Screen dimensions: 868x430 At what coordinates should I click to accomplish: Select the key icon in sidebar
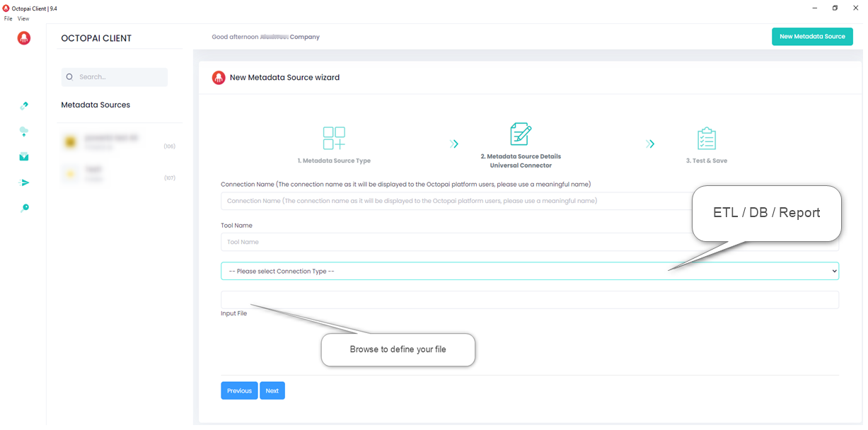click(x=25, y=208)
